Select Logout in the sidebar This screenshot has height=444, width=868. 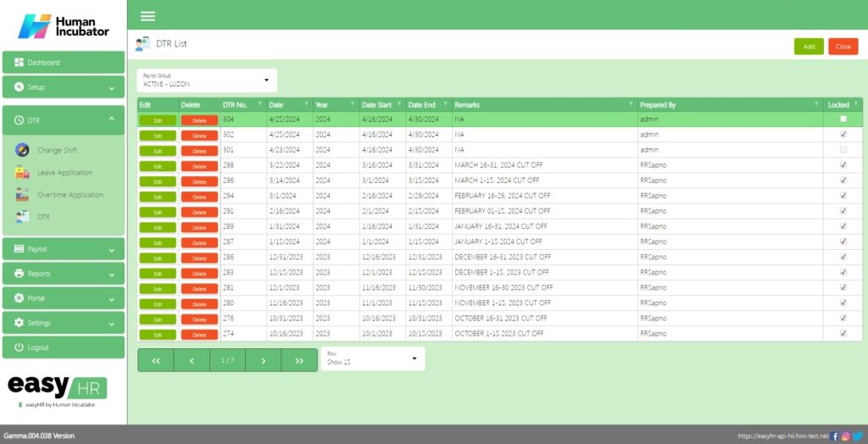pos(64,347)
